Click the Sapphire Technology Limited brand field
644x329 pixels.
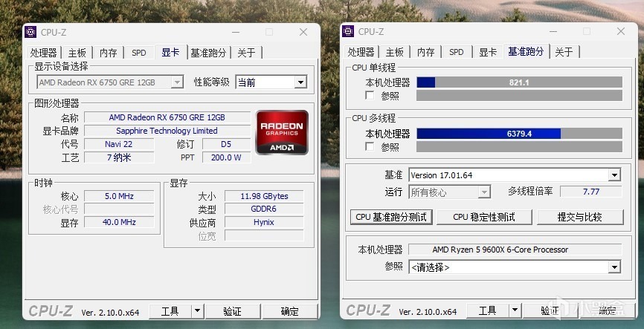167,131
